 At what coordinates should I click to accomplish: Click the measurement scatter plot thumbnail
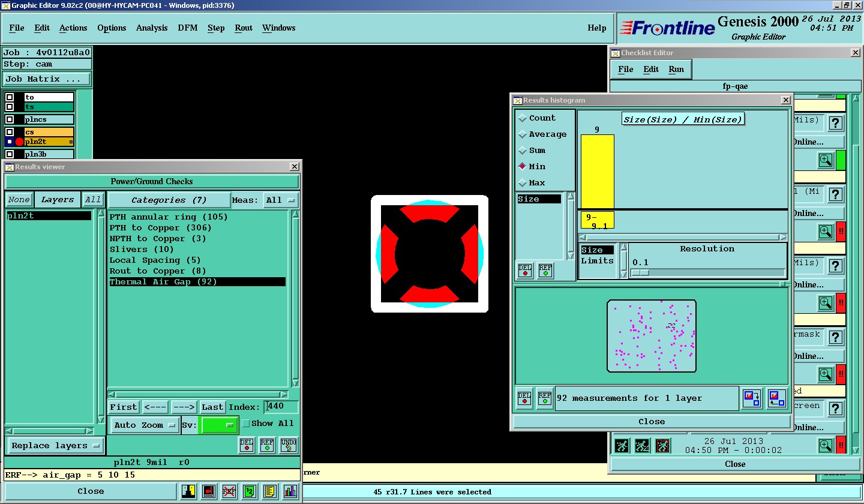click(652, 336)
